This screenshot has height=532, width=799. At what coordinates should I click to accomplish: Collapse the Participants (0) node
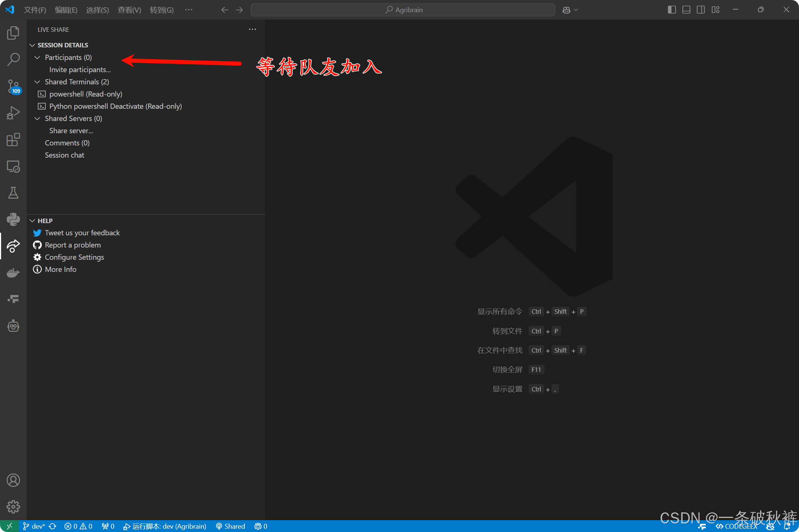pos(37,57)
